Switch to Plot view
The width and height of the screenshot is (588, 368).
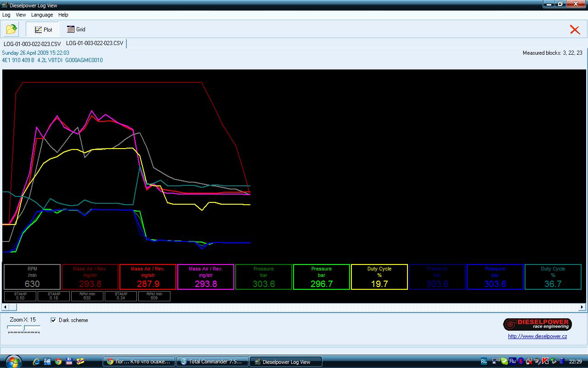point(43,29)
